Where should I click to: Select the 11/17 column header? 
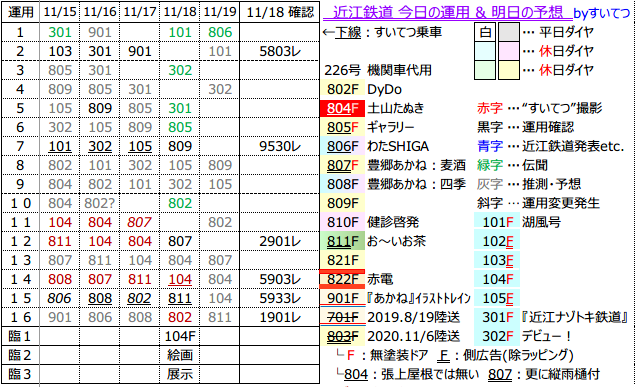click(x=140, y=12)
